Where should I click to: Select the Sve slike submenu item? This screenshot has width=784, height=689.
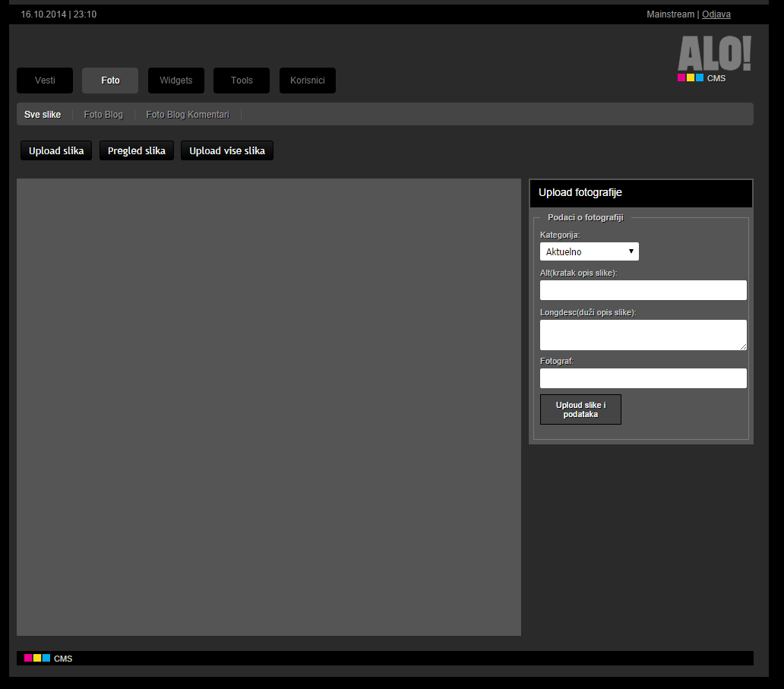coord(43,115)
